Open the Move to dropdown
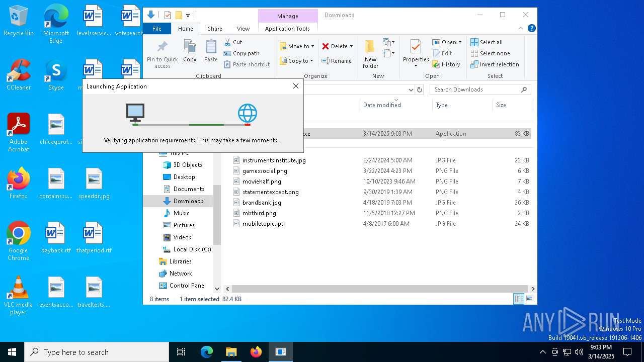 (297, 46)
